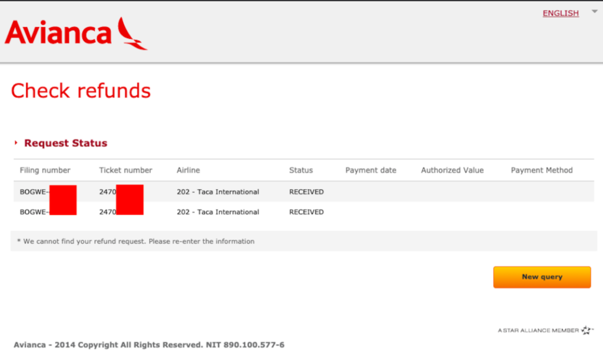Screen dimensions: 603x364
Task: Expand the language dropdown arrow
Action: point(595,12)
